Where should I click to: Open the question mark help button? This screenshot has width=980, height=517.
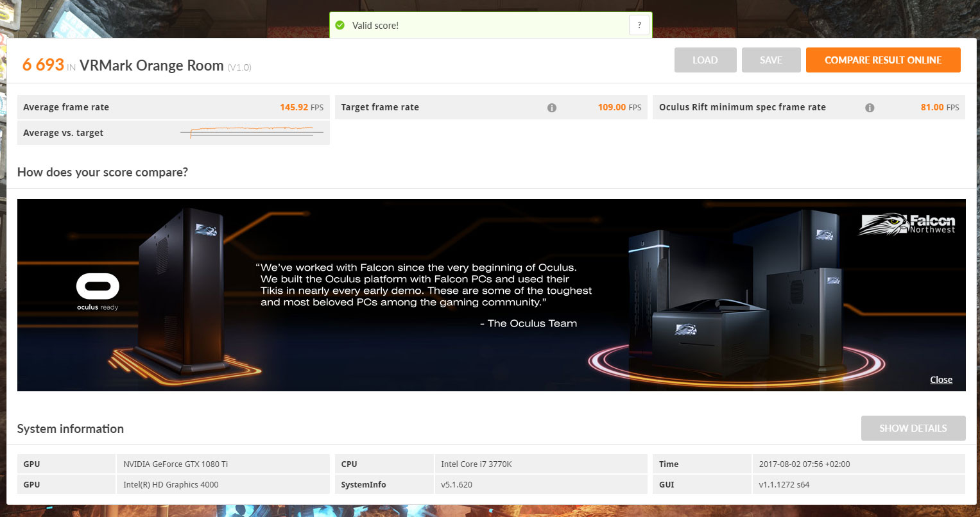(639, 26)
